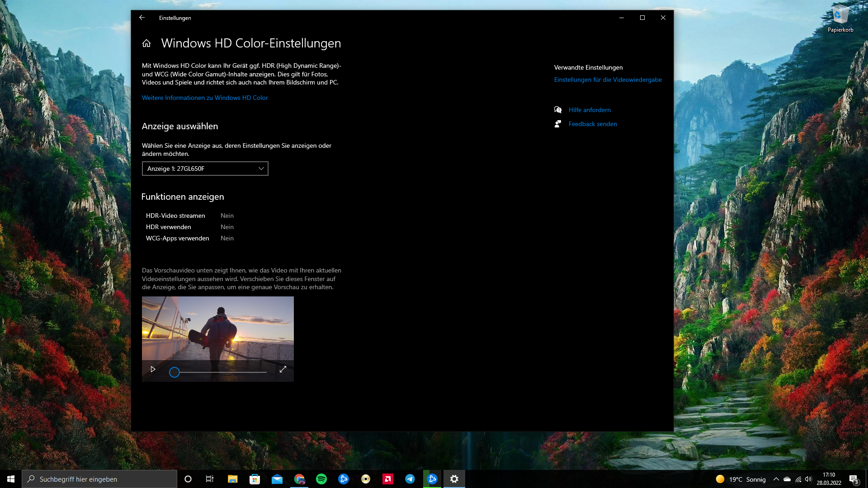Click the video progress slider handle
Screen dimensions: 868x488
(x=175, y=372)
